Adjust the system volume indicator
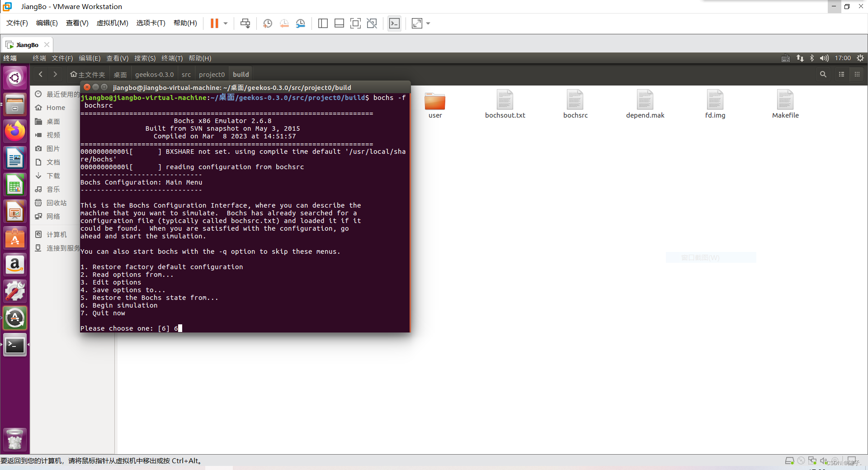The width and height of the screenshot is (868, 470). tap(824, 58)
